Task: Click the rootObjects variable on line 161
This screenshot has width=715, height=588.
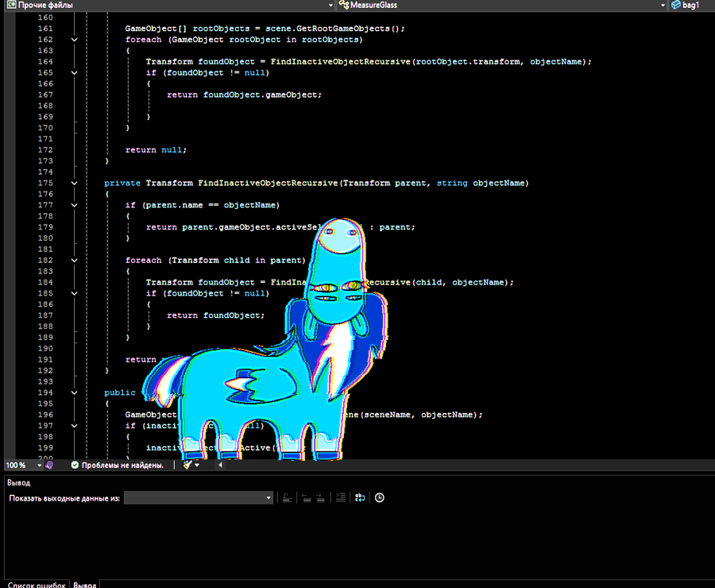Action: coord(221,29)
